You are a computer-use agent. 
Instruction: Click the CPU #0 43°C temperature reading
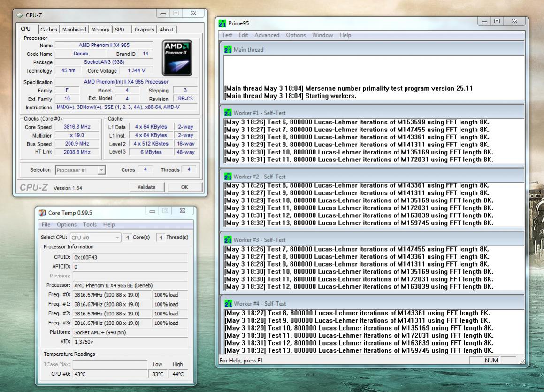pos(110,374)
